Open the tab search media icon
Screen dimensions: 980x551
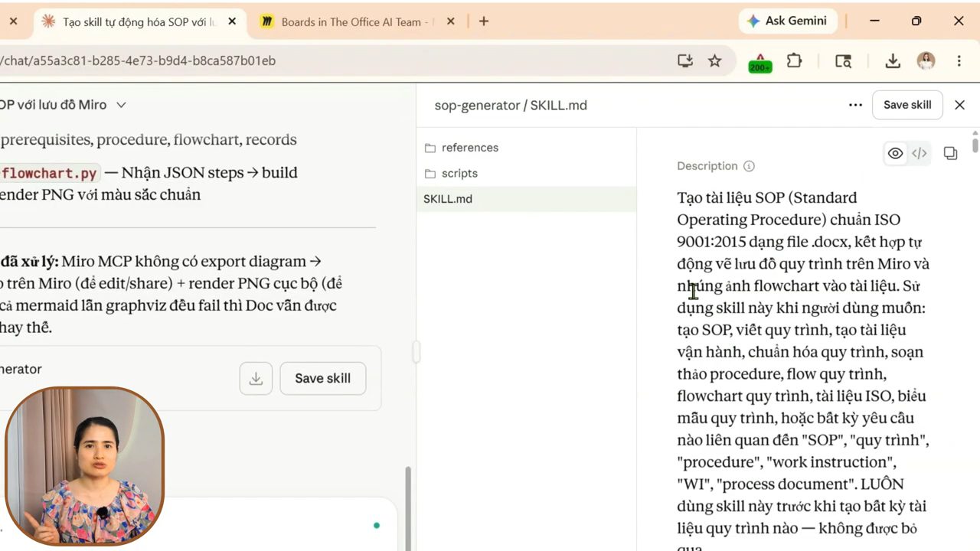[843, 60]
